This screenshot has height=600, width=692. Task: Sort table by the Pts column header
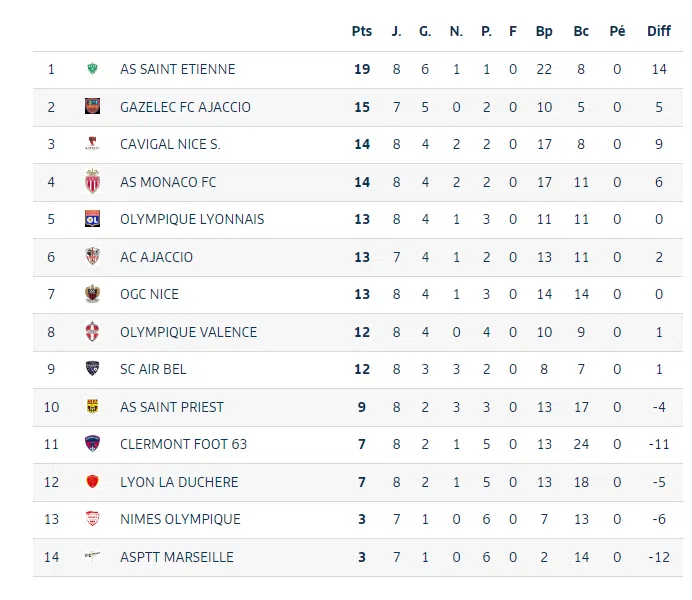[x=361, y=31]
